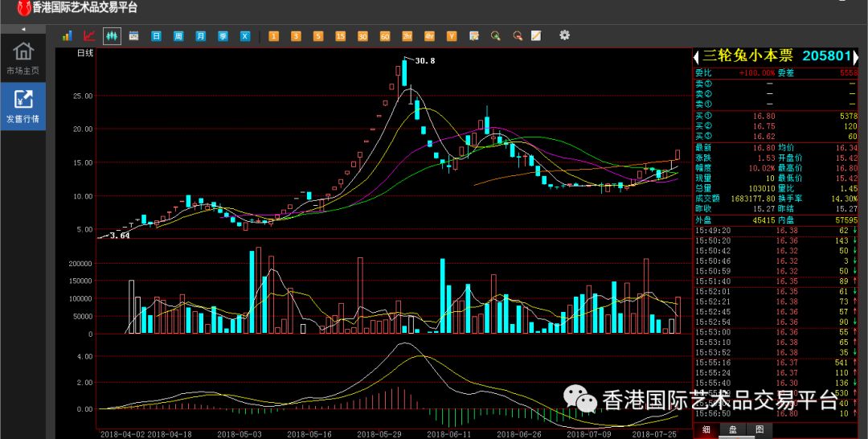Click the 外盘 value 45415
Screen dimensions: 868x439
(764, 219)
